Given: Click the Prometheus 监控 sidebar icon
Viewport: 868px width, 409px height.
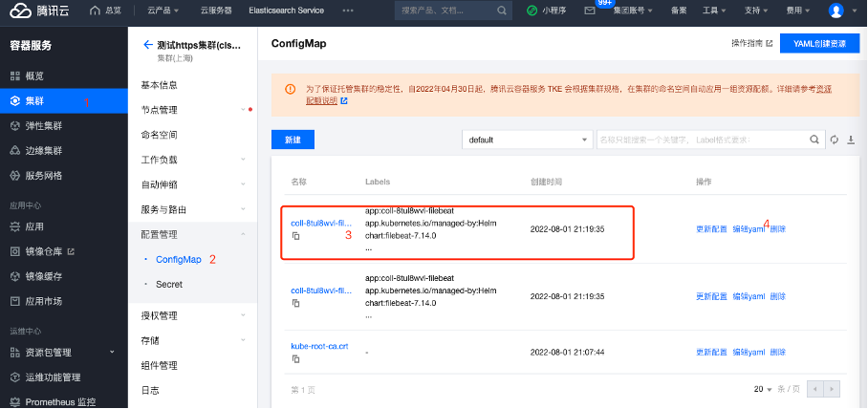Looking at the screenshot, I should tap(15, 402).
